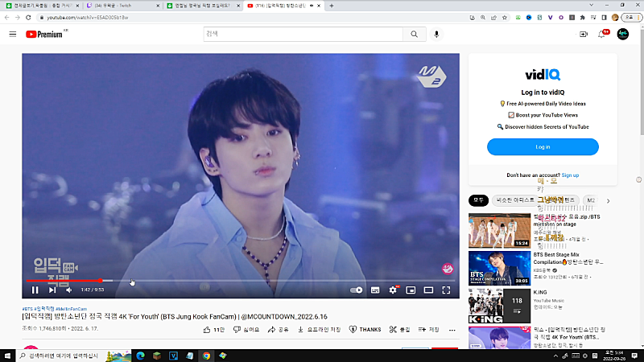
Task: Create a clip with scissors button
Action: pos(399,330)
